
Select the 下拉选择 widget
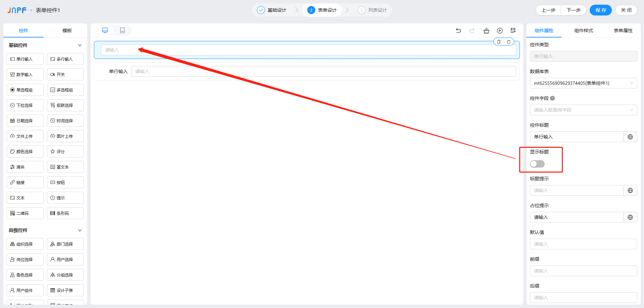25,105
